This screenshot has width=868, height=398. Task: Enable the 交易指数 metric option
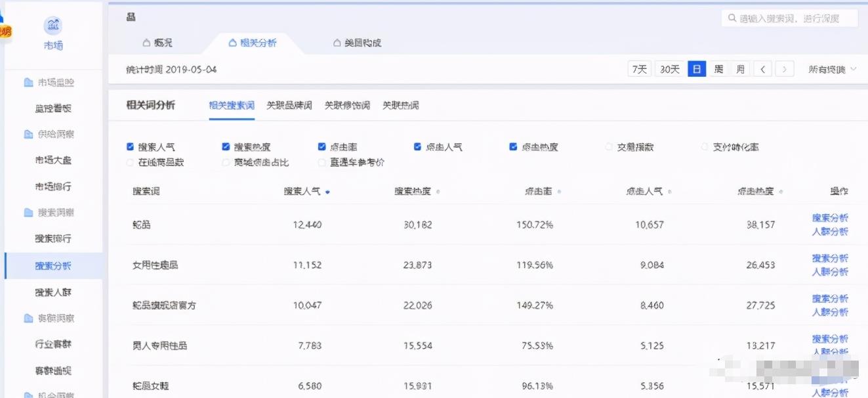coord(609,147)
